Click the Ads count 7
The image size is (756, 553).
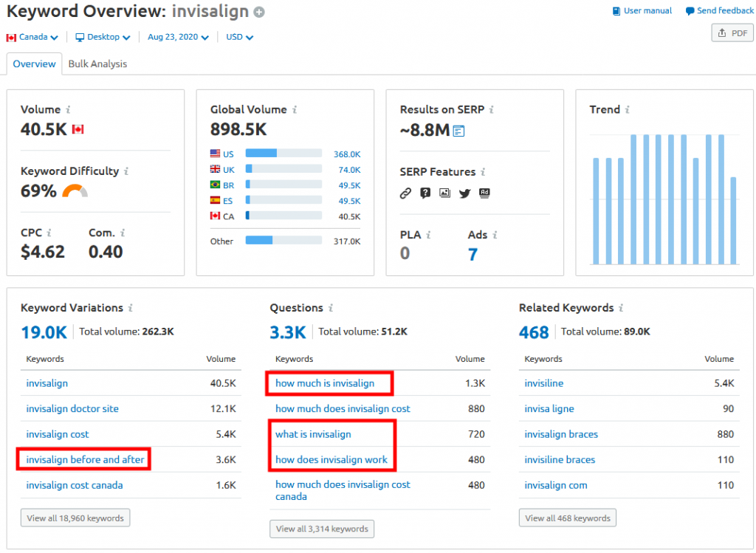click(472, 254)
